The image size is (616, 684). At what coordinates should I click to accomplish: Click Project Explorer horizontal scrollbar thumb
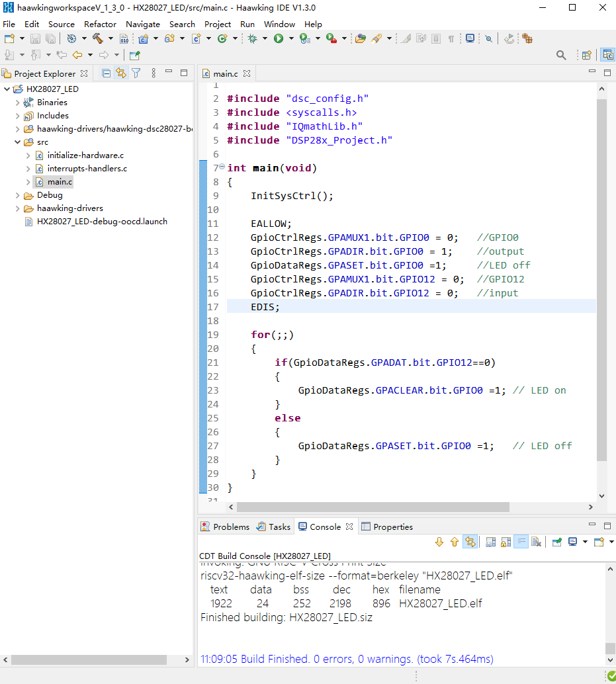point(89,660)
